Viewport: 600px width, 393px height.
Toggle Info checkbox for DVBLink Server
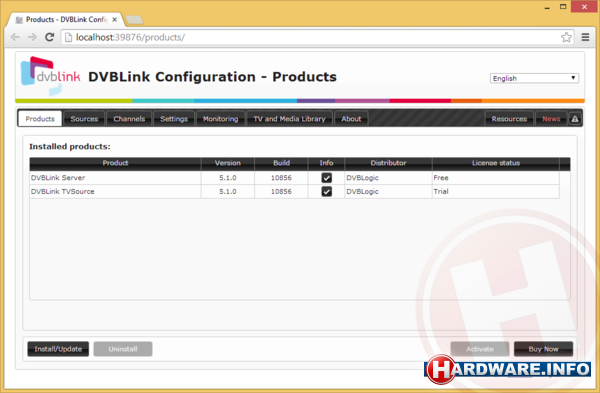coord(326,178)
